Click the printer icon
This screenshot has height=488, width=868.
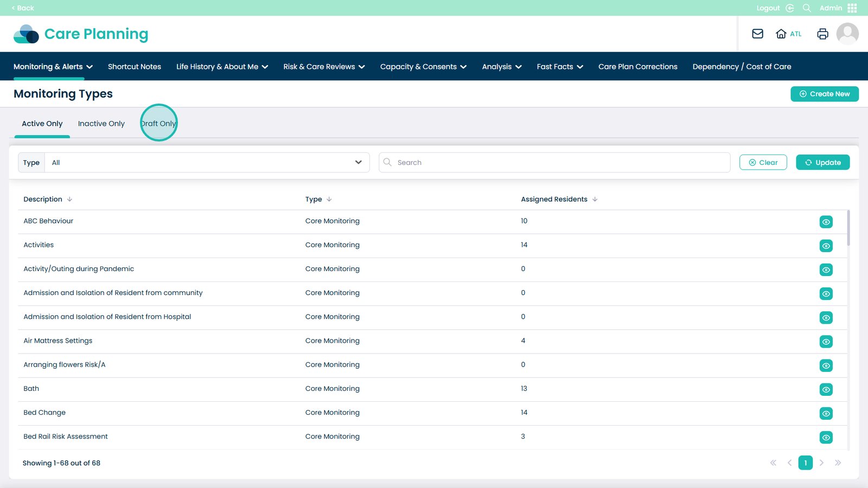pos(822,34)
